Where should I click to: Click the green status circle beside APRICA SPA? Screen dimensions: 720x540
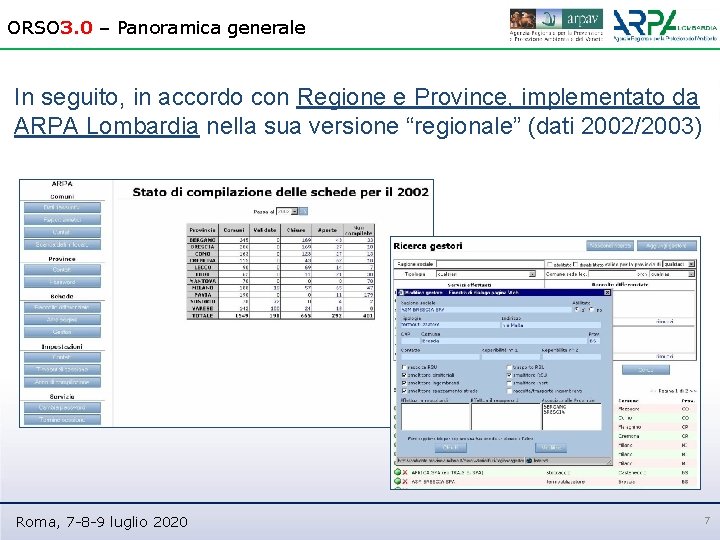click(x=398, y=472)
